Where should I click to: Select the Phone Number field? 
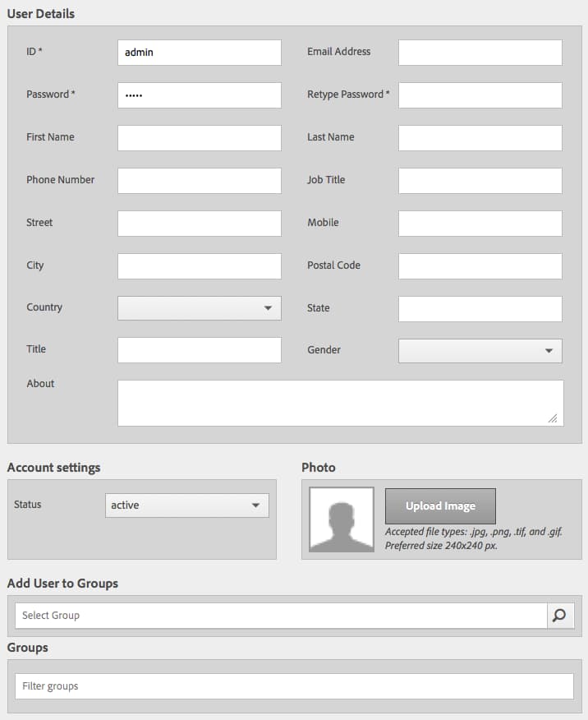point(200,181)
